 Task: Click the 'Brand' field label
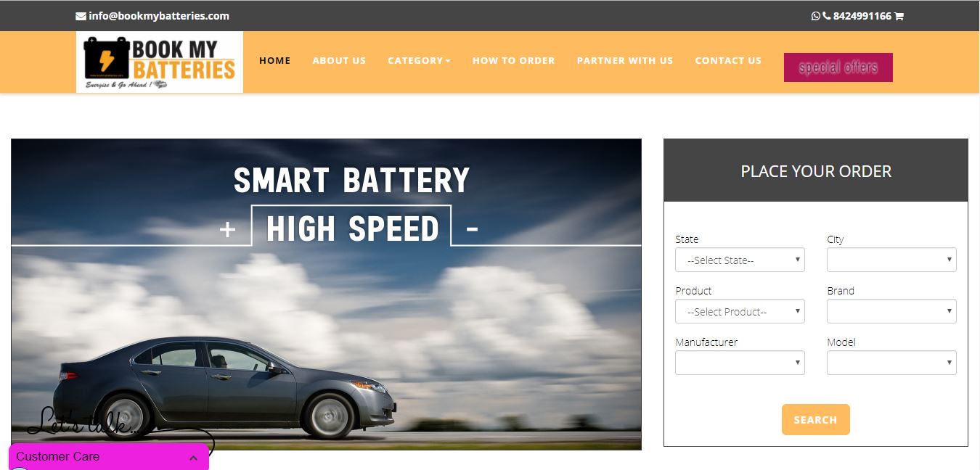[841, 291]
